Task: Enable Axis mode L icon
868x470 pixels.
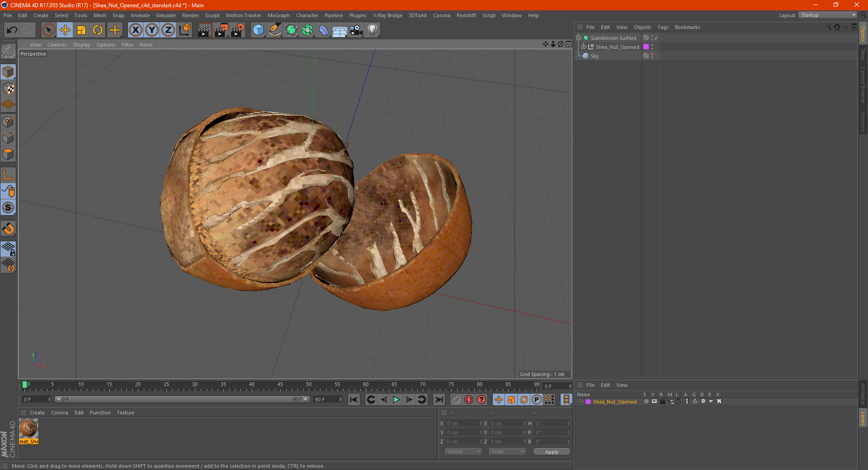Action: tap(8, 175)
